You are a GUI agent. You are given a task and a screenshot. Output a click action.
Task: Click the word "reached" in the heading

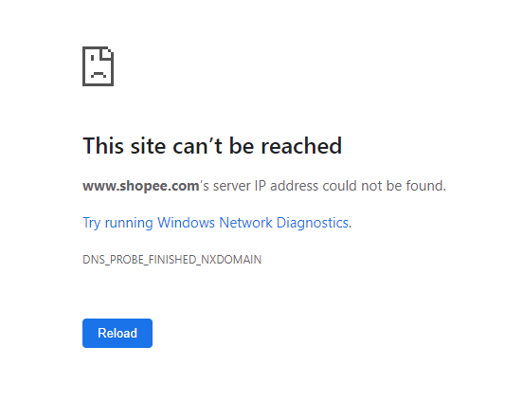coord(301,146)
